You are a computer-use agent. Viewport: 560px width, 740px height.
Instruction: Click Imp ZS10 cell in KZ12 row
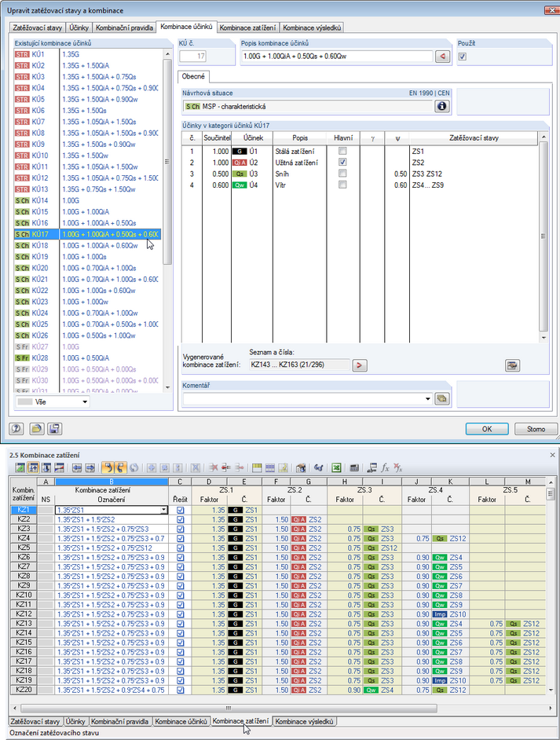click(x=450, y=614)
